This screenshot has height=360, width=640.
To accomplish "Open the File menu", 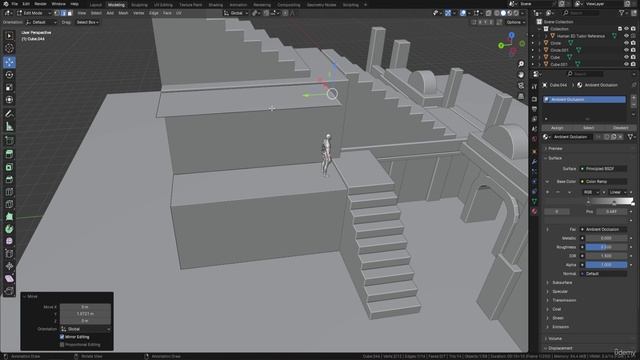I will click(15, 4).
